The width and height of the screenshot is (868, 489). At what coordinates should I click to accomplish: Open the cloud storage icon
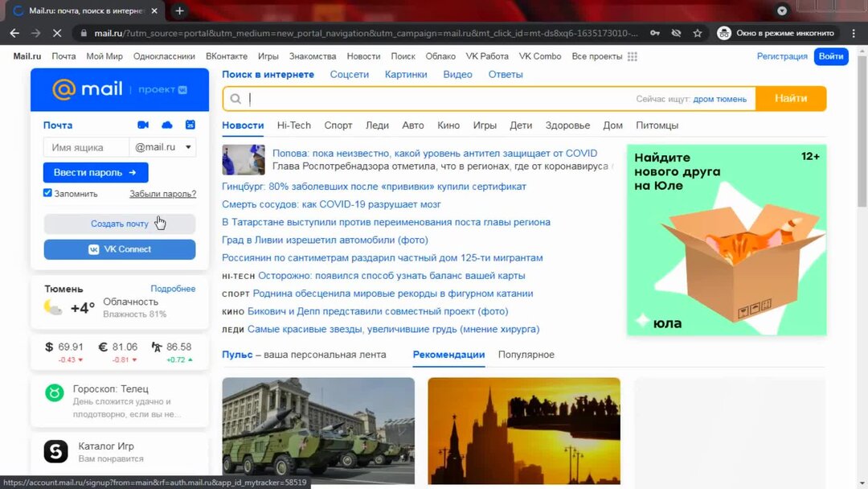click(x=166, y=125)
